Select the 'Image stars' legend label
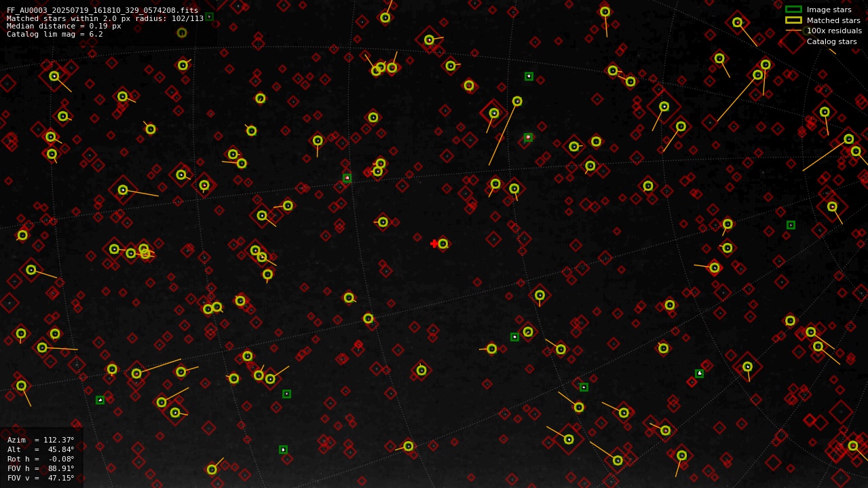The width and height of the screenshot is (868, 488). pos(829,10)
